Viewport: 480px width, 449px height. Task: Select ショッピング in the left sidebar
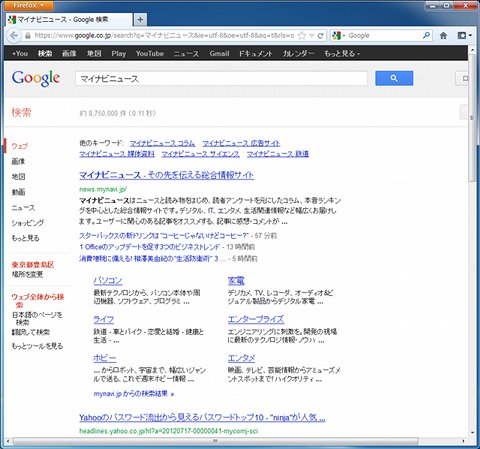click(x=28, y=223)
